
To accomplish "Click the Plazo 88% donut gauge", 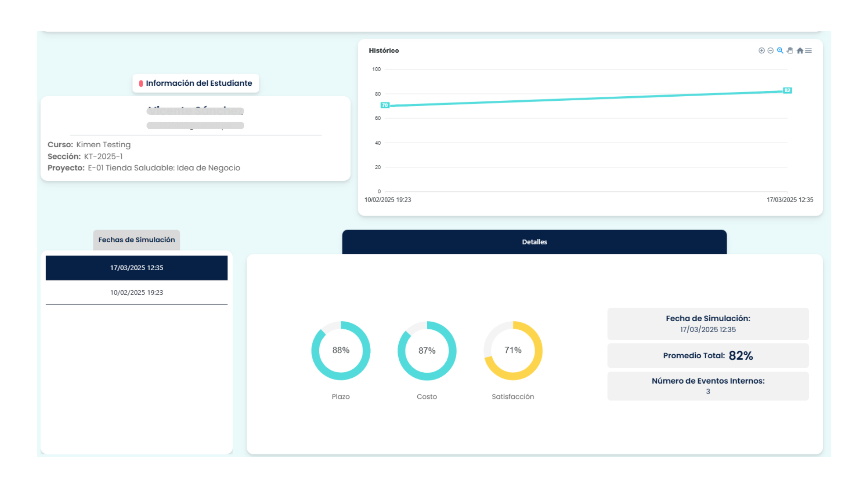I will point(340,351).
